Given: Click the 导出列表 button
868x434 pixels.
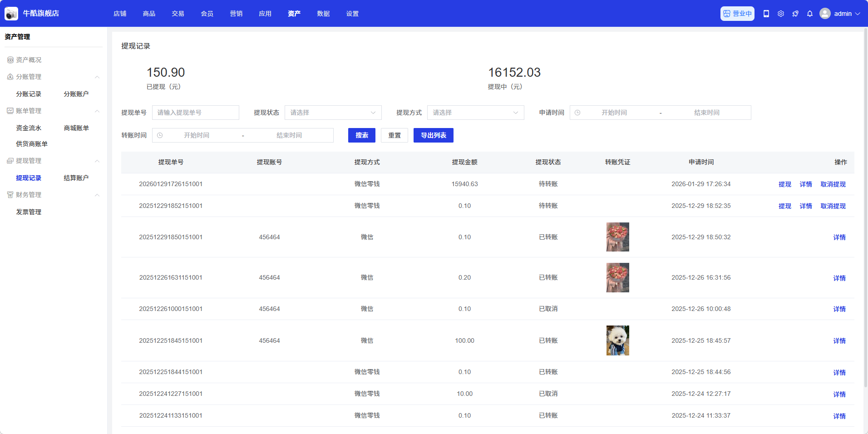Looking at the screenshot, I should [433, 135].
